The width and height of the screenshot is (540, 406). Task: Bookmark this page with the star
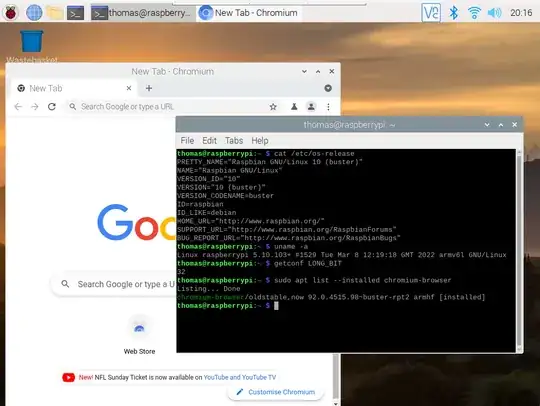[273, 107]
